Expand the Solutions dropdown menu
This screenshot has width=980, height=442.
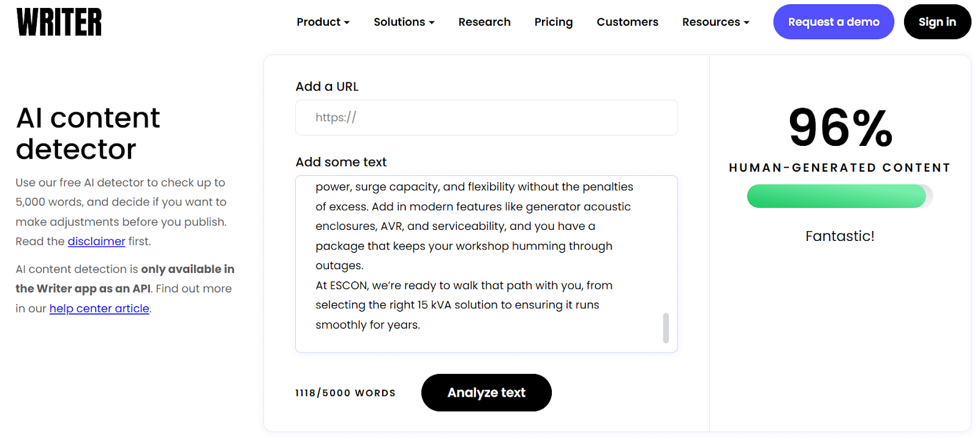404,22
